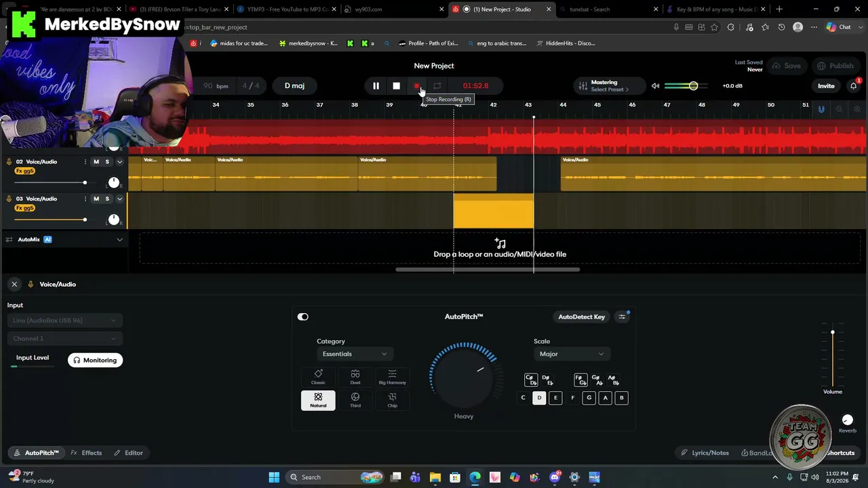This screenshot has width=868, height=488.
Task: Toggle the F note key
Action: coord(572,398)
